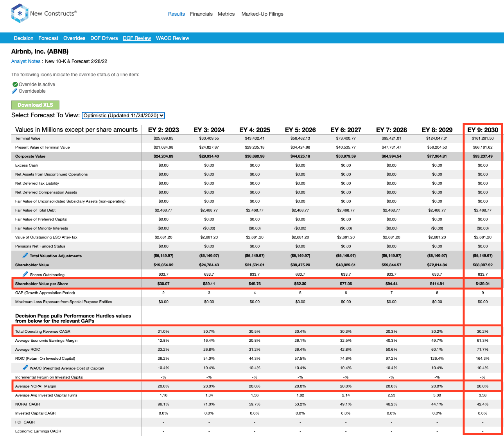
Task: Click the EY 6: 2027 column header
Action: tap(346, 130)
